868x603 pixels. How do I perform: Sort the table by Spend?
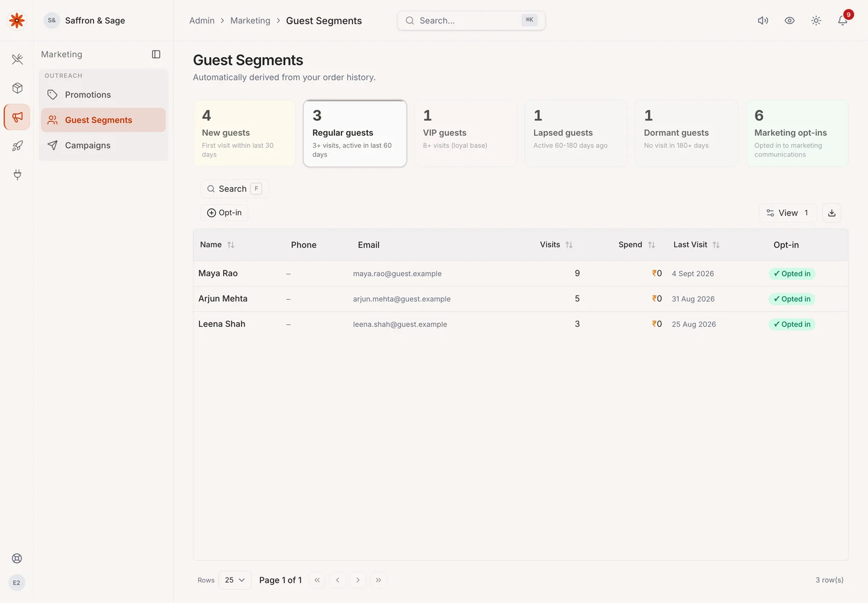tap(637, 245)
